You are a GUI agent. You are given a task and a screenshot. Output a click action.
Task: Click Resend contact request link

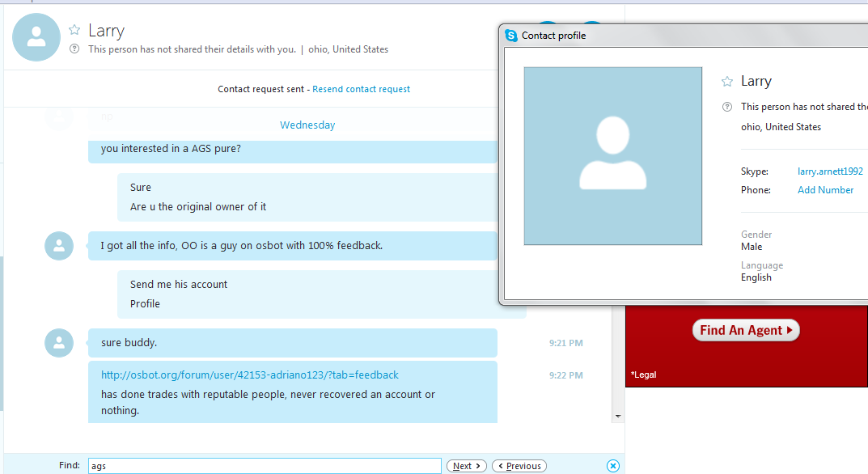coord(361,89)
